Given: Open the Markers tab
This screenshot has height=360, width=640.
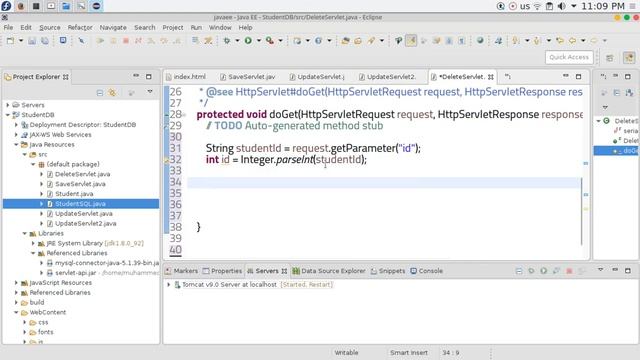Looking at the screenshot, I should pyautogui.click(x=182, y=271).
